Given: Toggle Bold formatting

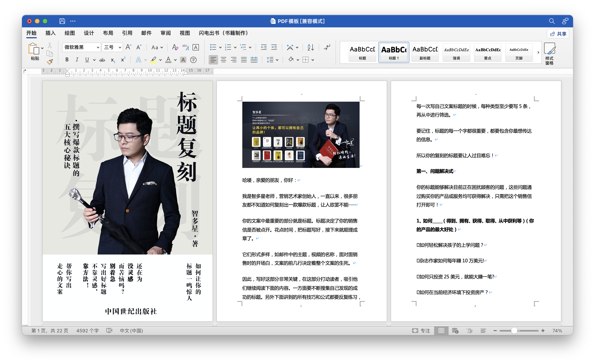Looking at the screenshot, I should point(67,60).
